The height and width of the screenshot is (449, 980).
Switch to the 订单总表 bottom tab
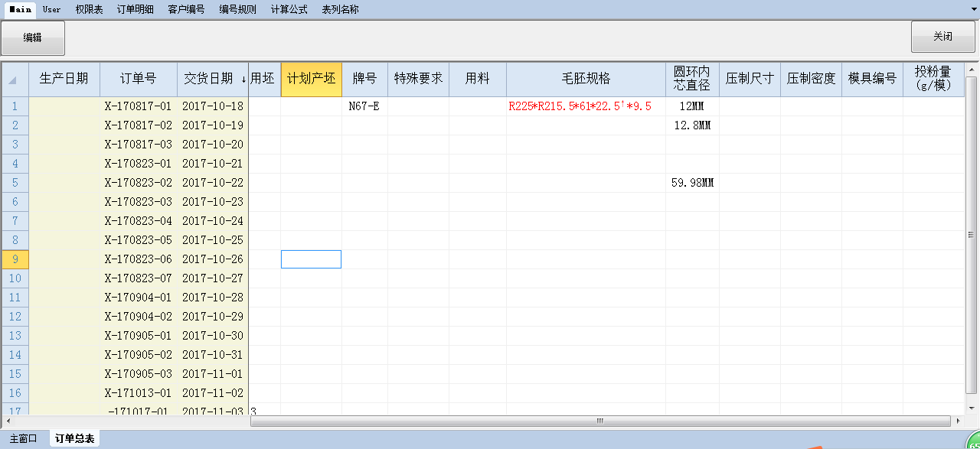(74, 439)
